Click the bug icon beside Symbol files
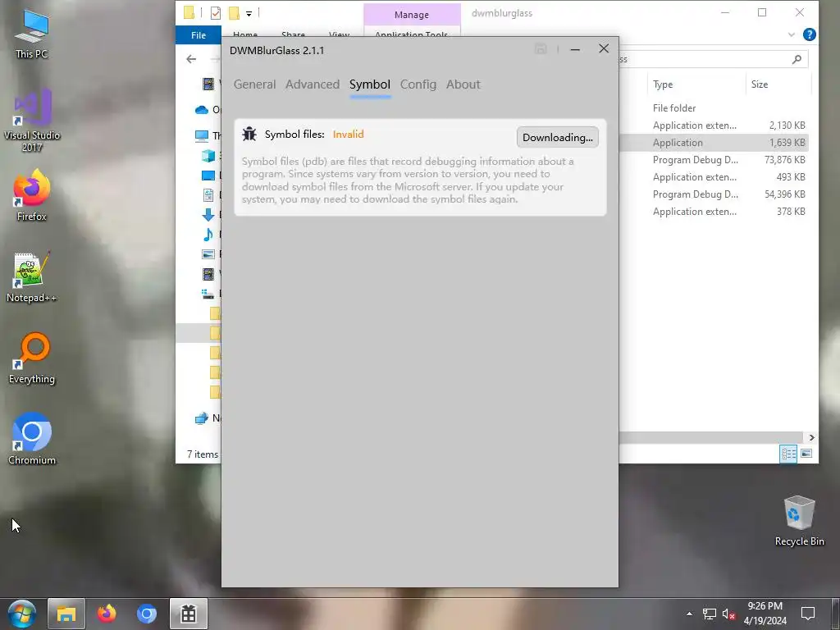The height and width of the screenshot is (630, 840). [x=249, y=134]
